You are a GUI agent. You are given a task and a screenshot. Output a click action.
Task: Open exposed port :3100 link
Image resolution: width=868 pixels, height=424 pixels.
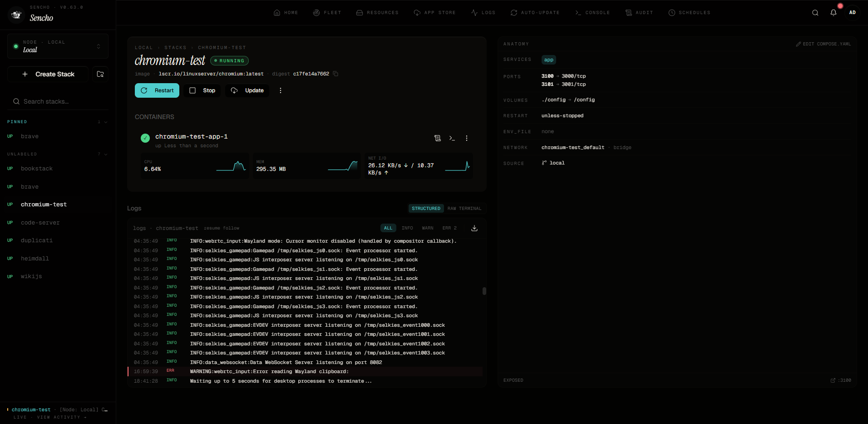tap(841, 380)
